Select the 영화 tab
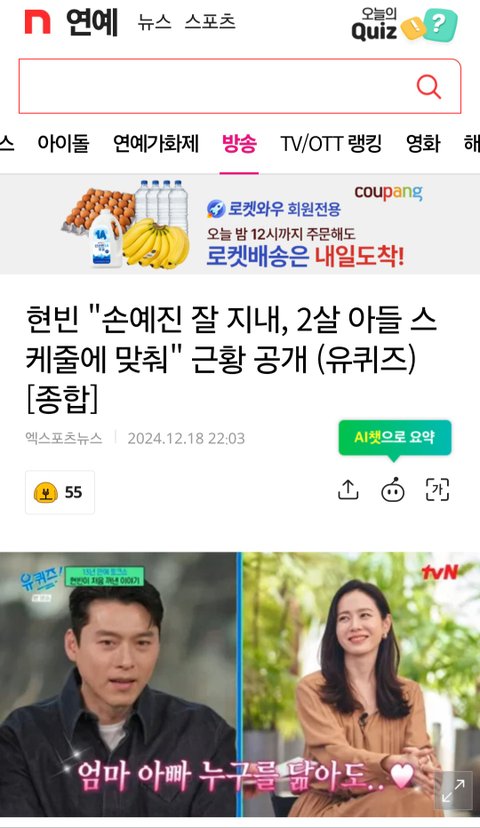 [x=423, y=144]
